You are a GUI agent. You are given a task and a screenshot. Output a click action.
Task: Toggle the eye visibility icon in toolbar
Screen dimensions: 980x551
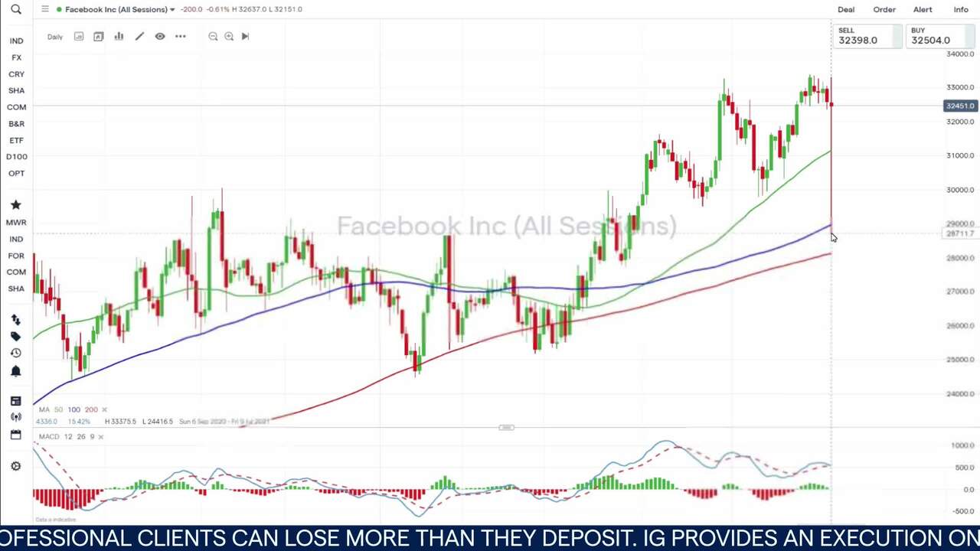(160, 37)
